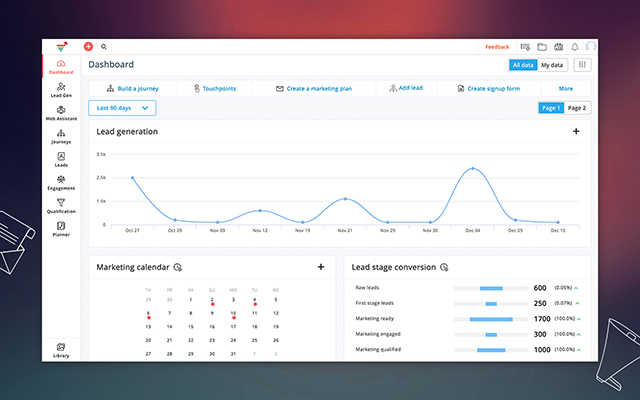Click the Nov 21 data point on chart
The height and width of the screenshot is (400, 640).
coord(345,199)
